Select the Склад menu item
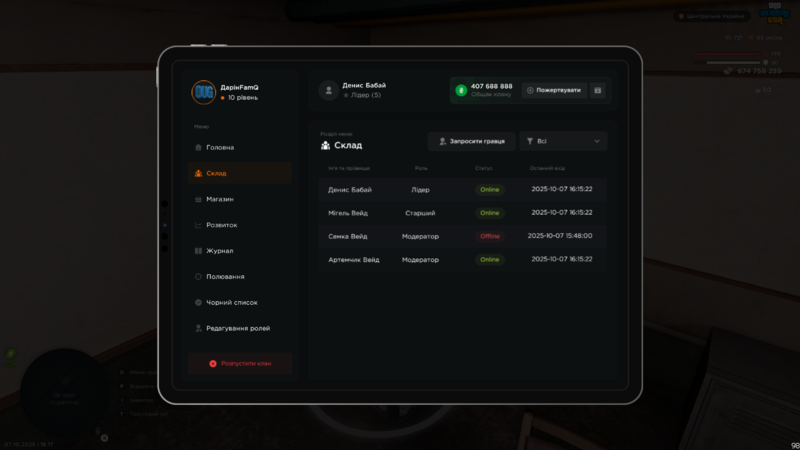 [x=239, y=173]
